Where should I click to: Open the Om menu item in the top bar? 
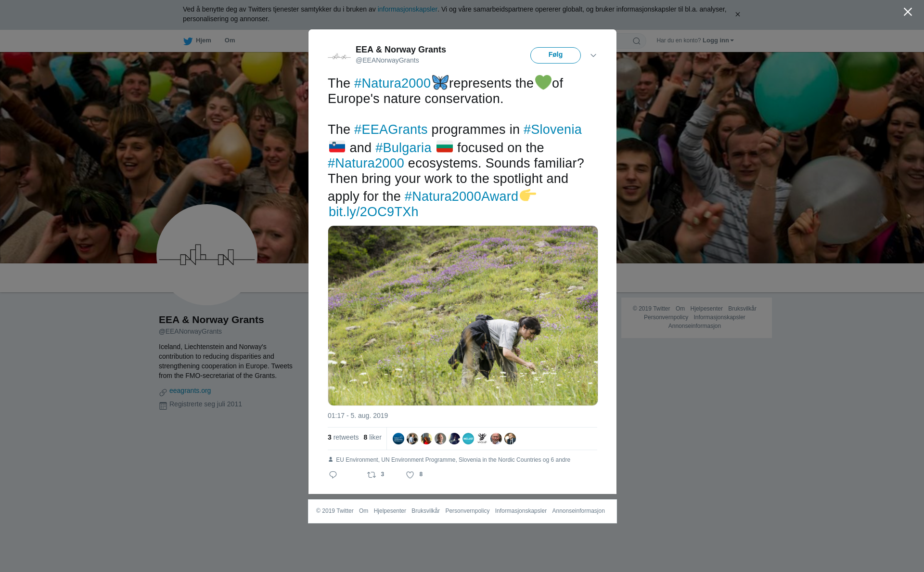[x=230, y=40]
